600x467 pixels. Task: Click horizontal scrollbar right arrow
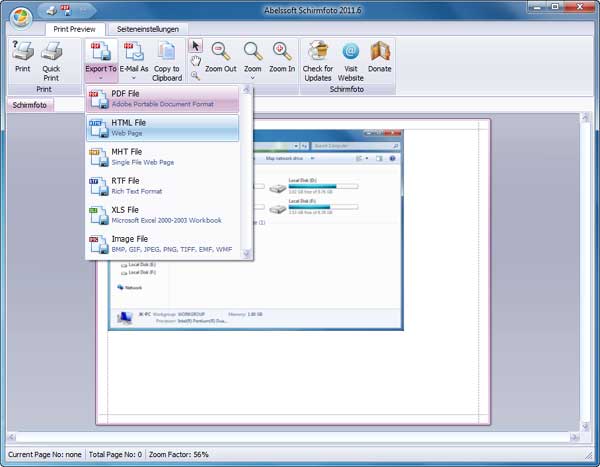tap(574, 437)
